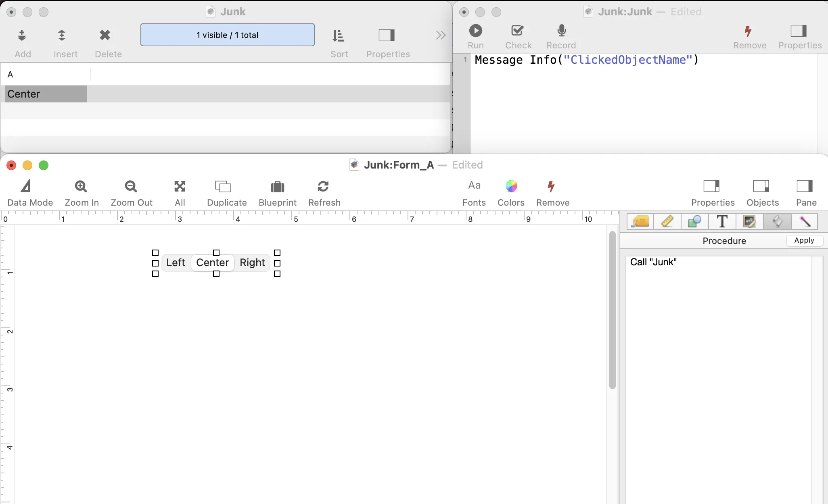Switch to Data Mode
The image size is (828, 504).
(30, 193)
